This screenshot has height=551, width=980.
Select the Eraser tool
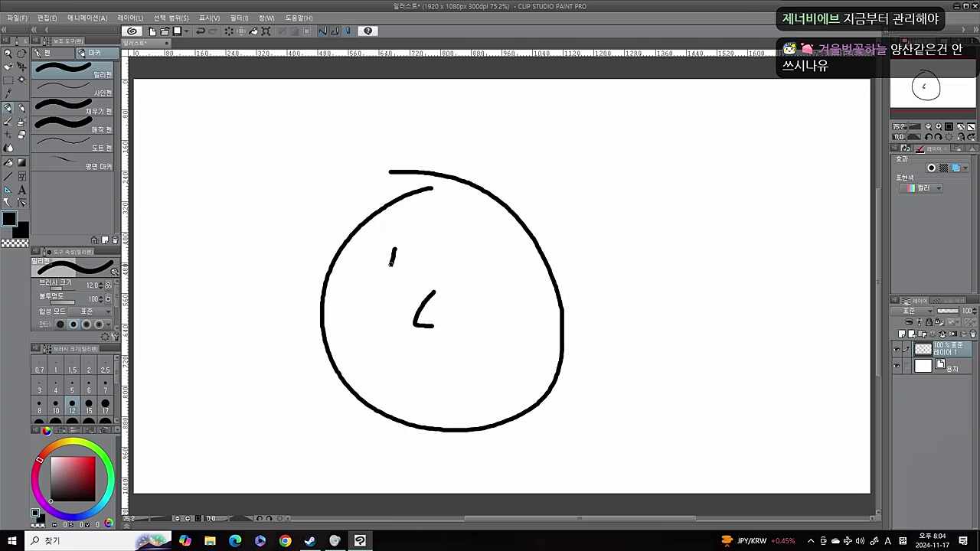pos(21,135)
